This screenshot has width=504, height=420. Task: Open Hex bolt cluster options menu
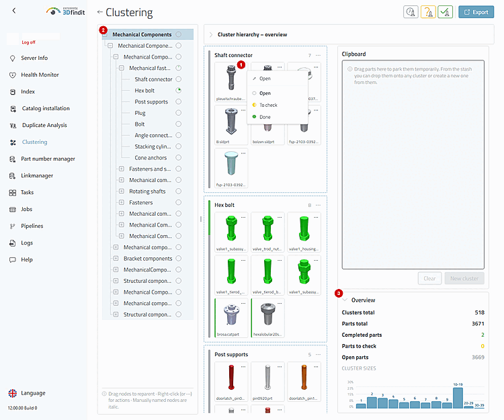pyautogui.click(x=319, y=205)
